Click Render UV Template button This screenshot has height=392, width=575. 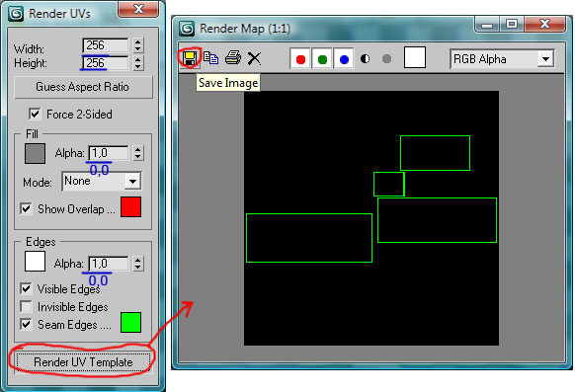pyautogui.click(x=83, y=362)
